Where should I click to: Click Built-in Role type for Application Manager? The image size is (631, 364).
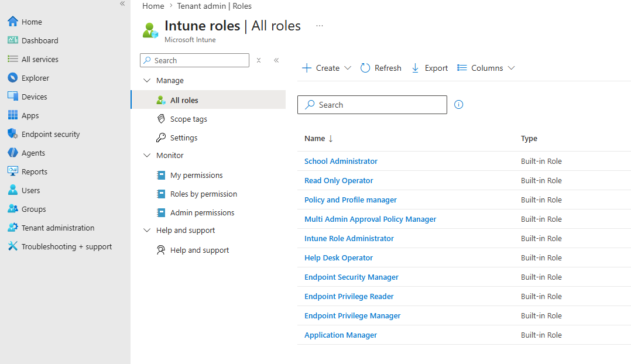tap(541, 335)
